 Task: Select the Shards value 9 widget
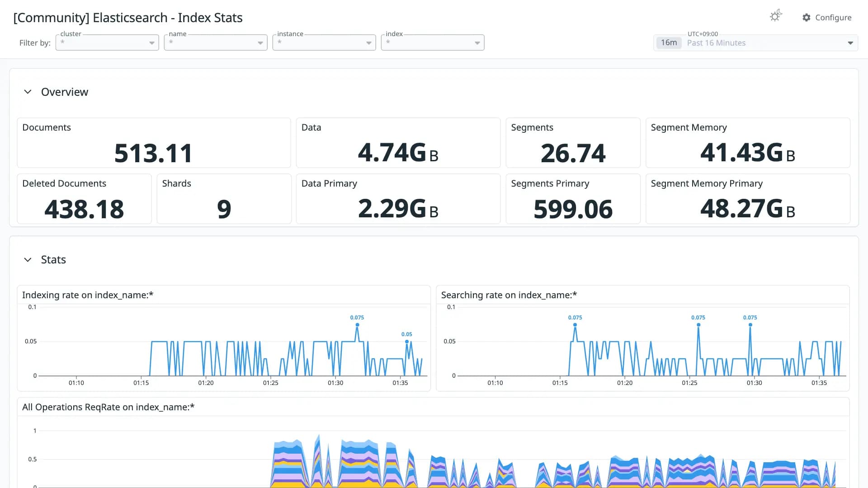(224, 199)
